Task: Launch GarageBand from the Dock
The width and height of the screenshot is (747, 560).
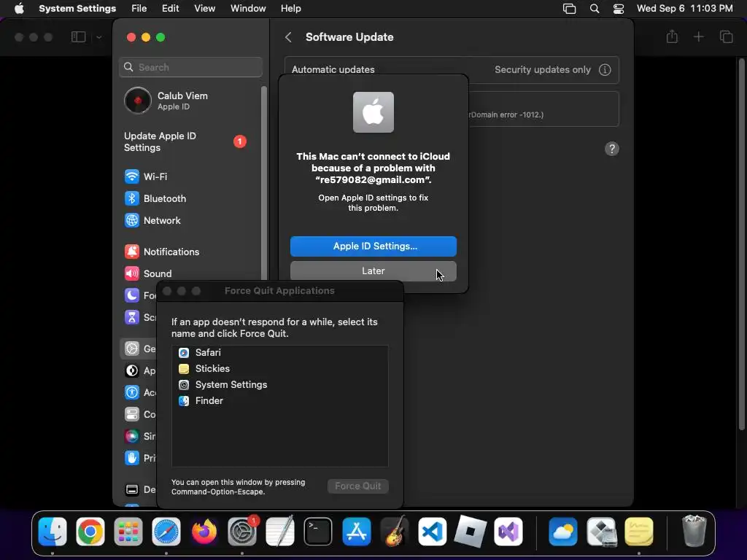Action: [x=395, y=532]
